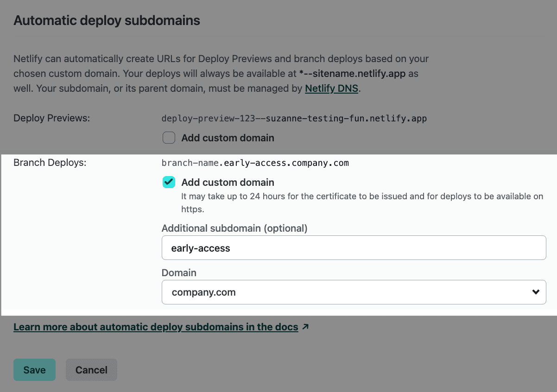Enable Deploy Previews custom domain checkbox

click(x=169, y=138)
